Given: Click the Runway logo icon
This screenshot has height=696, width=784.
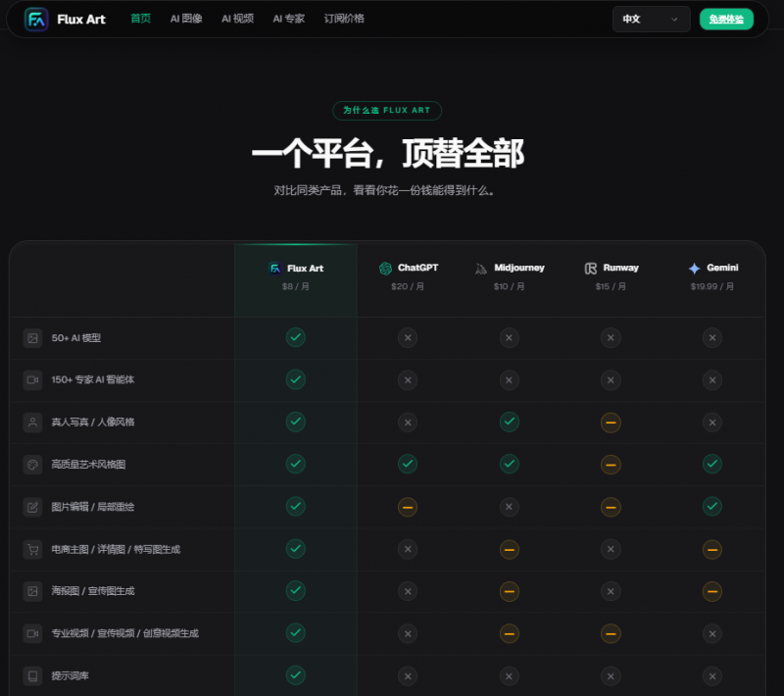Looking at the screenshot, I should tap(591, 269).
